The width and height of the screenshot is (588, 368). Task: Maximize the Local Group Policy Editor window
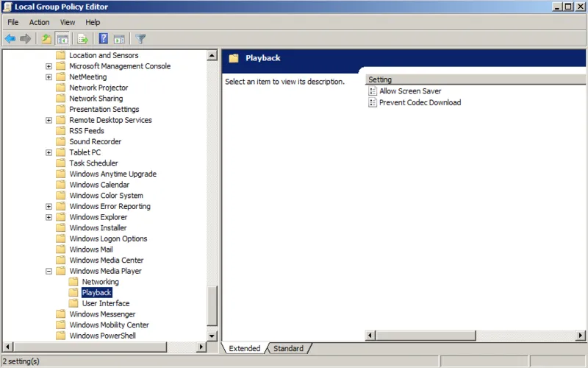569,7
